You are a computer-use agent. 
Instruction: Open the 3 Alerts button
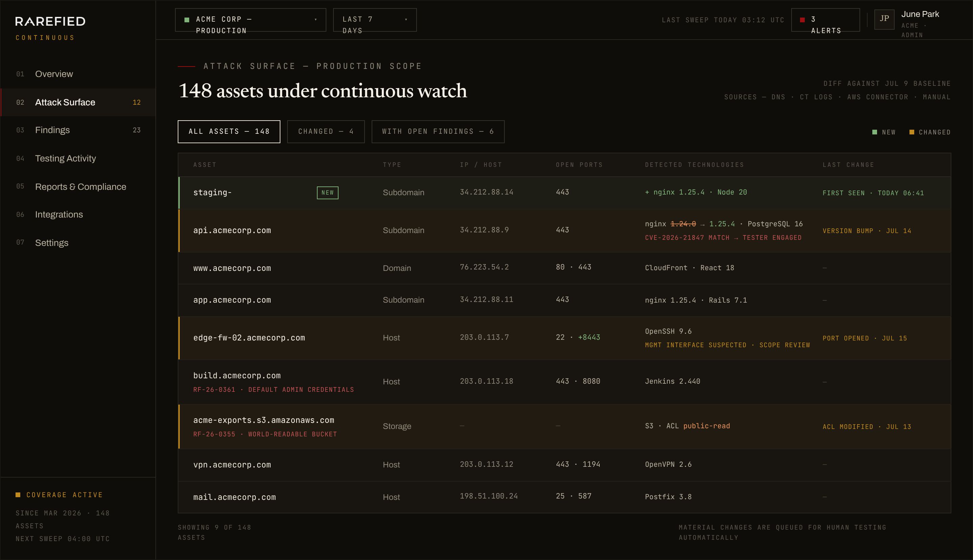[825, 20]
